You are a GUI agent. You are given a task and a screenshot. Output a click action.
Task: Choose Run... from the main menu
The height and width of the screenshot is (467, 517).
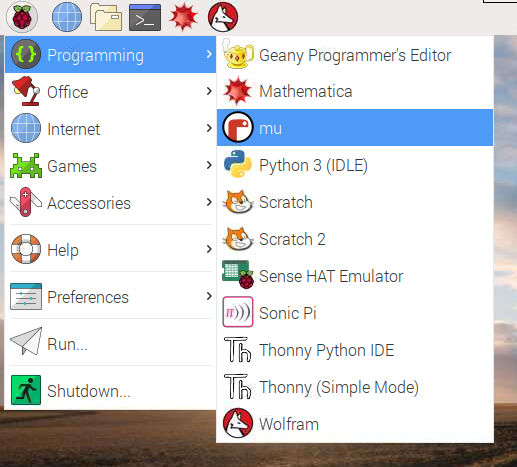pos(110,343)
